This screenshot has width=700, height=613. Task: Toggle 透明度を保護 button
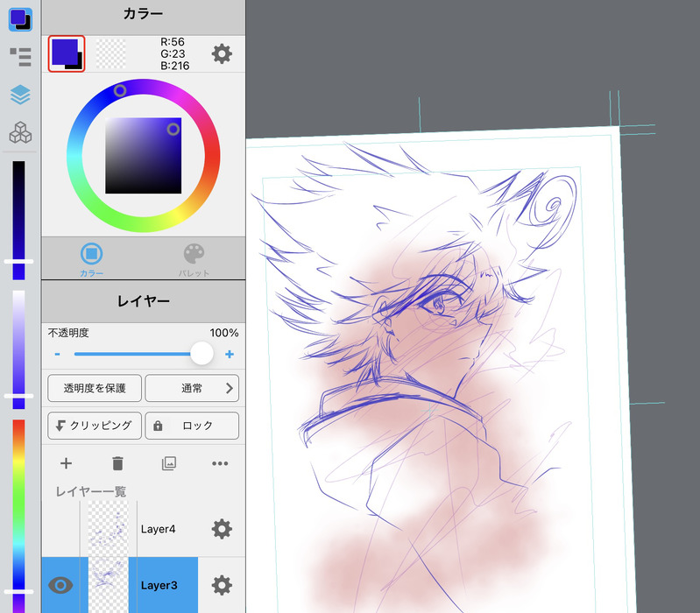pyautogui.click(x=95, y=388)
